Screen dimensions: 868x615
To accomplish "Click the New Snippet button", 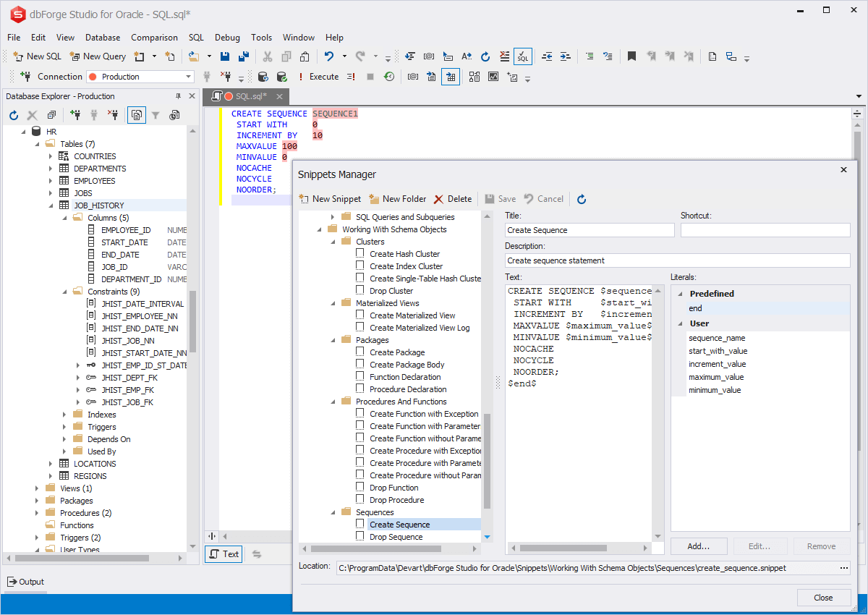I will pyautogui.click(x=330, y=199).
